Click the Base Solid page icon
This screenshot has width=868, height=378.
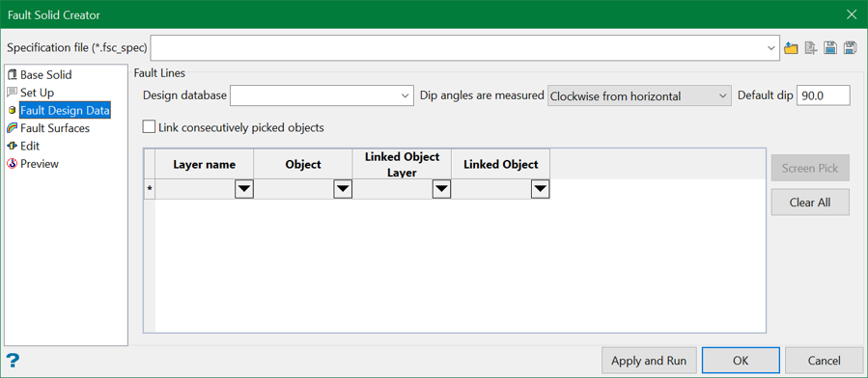pyautogui.click(x=13, y=74)
